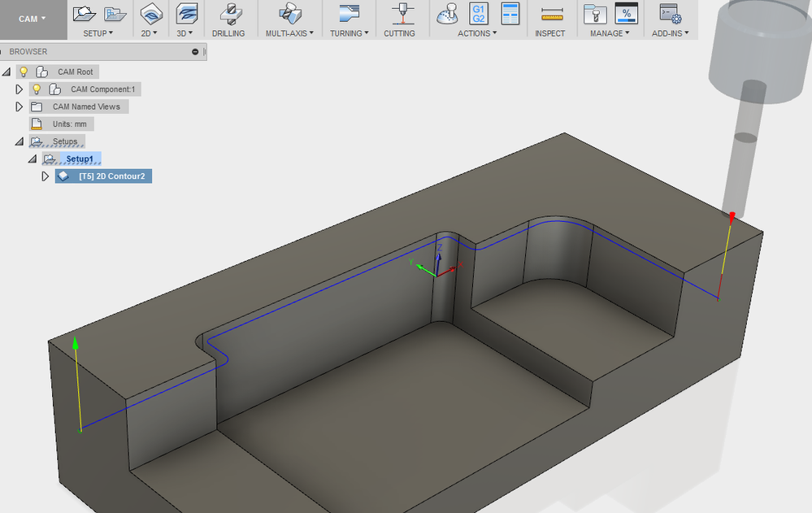
Task: Collapse the Setup1 tree node
Action: click(x=33, y=159)
